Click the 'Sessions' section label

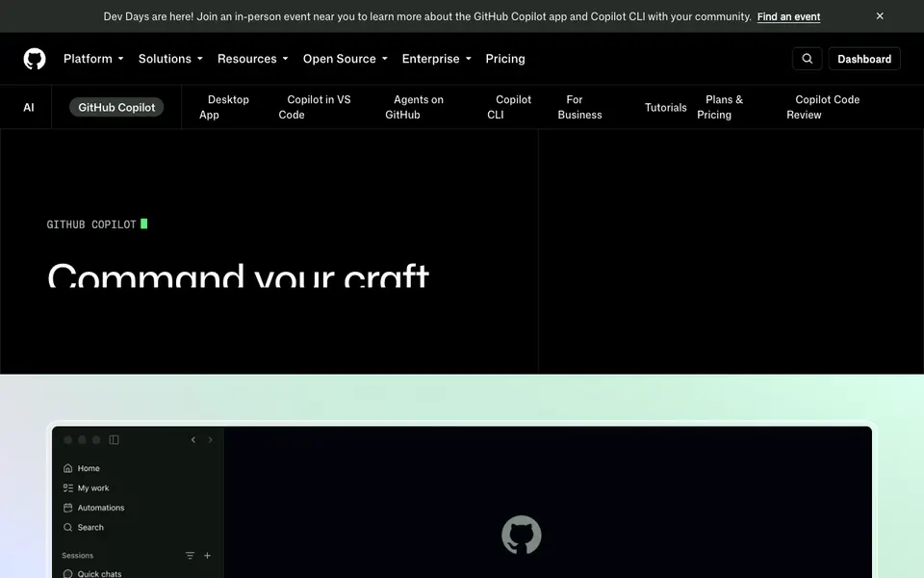pyautogui.click(x=77, y=556)
